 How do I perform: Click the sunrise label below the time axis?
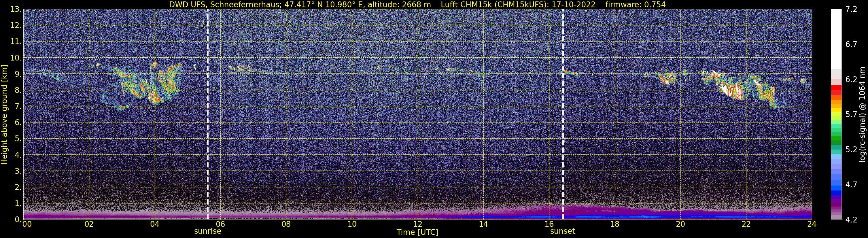(207, 231)
